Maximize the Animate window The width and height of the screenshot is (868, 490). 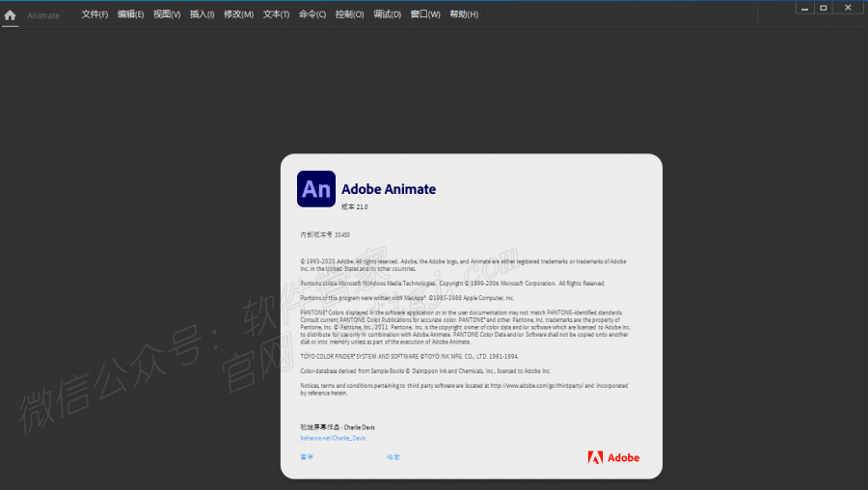tap(824, 8)
